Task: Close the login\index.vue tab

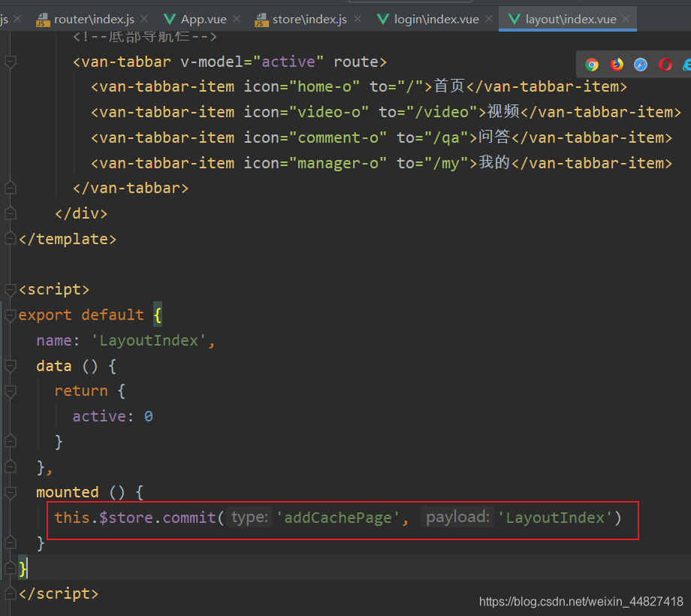Action: (x=489, y=19)
